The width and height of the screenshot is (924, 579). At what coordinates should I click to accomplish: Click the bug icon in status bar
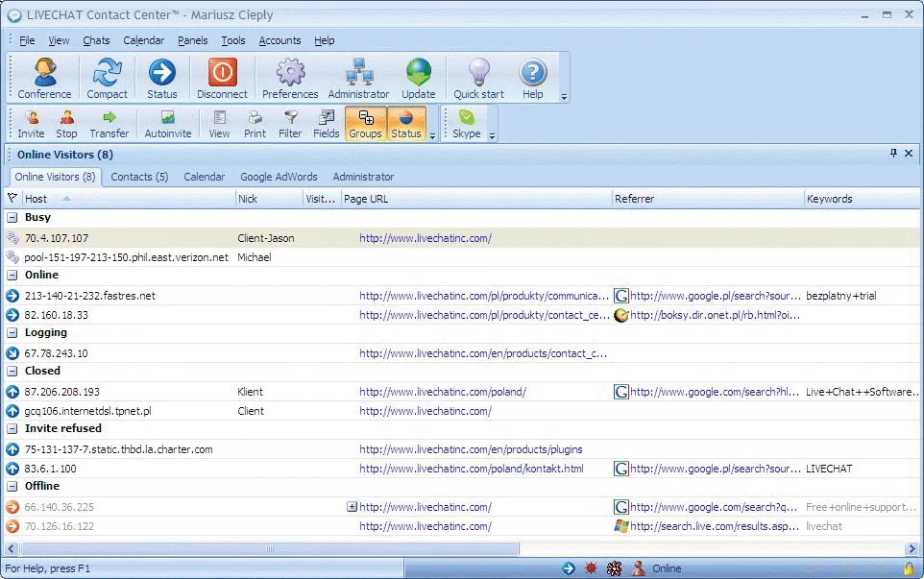coord(591,568)
